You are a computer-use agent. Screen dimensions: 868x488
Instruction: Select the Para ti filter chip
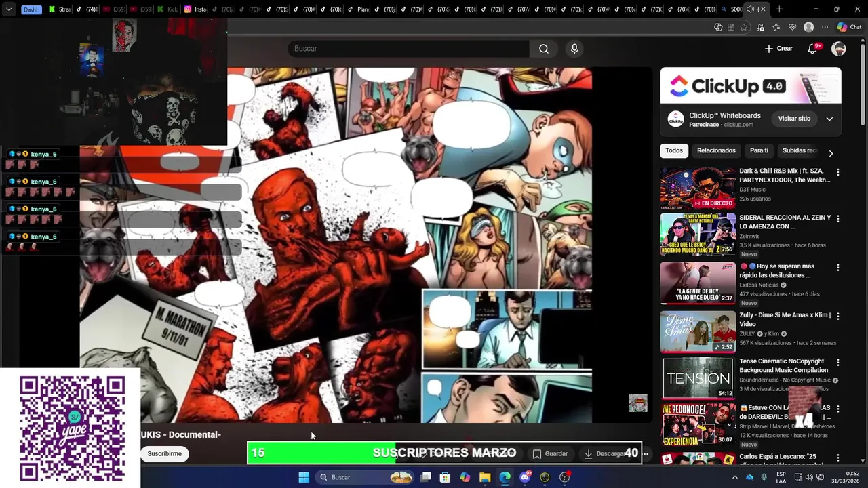tap(759, 150)
